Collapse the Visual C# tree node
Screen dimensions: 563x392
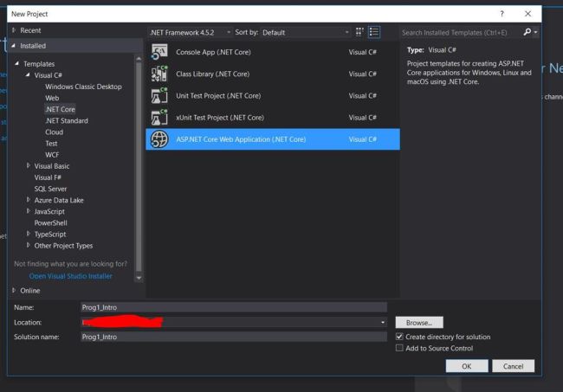click(28, 75)
